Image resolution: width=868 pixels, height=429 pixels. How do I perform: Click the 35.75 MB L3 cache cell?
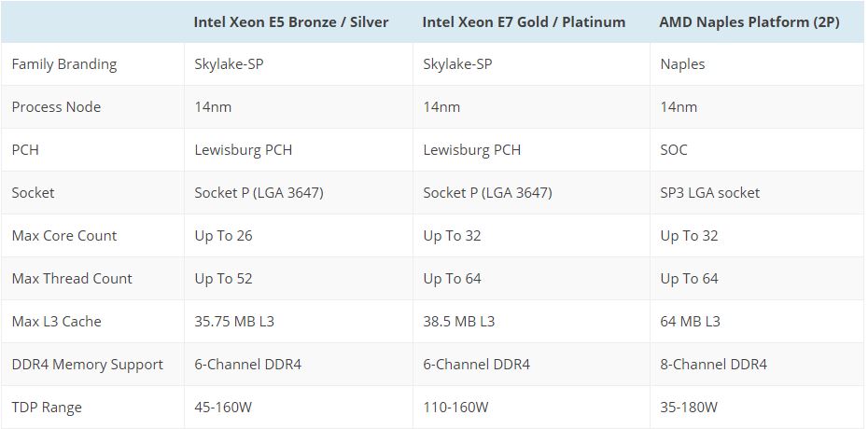click(x=234, y=322)
